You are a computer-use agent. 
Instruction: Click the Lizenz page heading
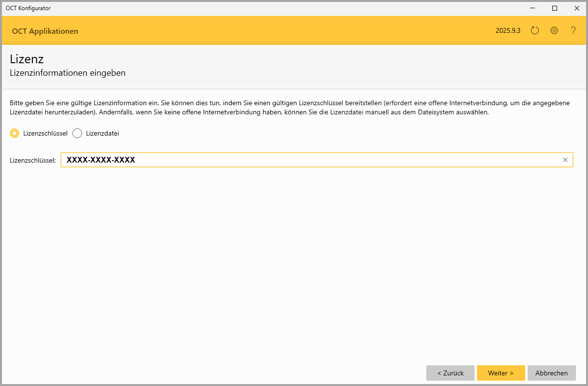(x=27, y=59)
